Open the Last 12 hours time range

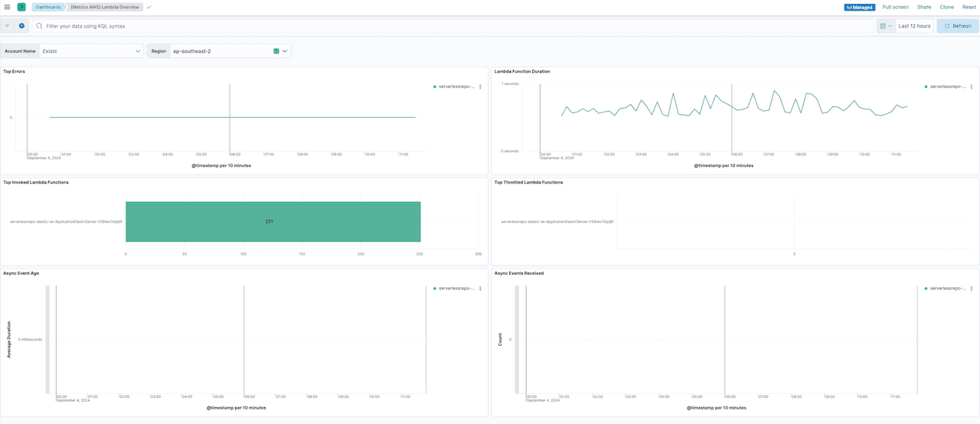click(x=914, y=26)
